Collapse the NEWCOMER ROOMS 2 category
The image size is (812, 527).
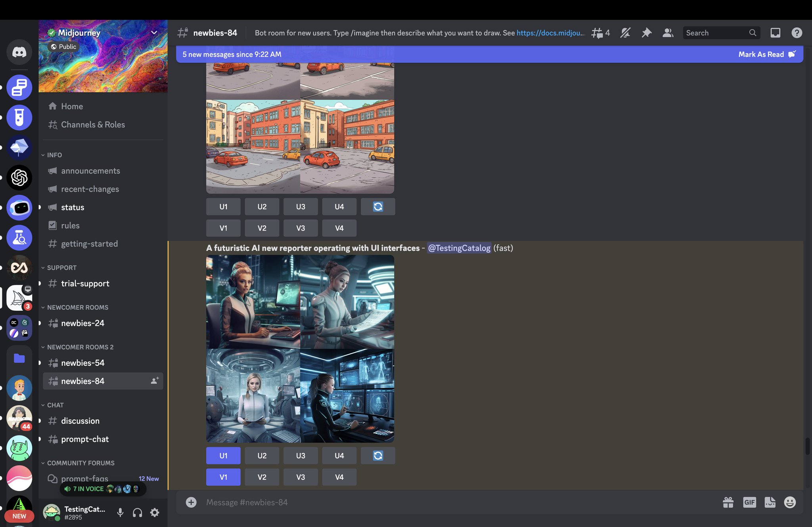pyautogui.click(x=77, y=347)
